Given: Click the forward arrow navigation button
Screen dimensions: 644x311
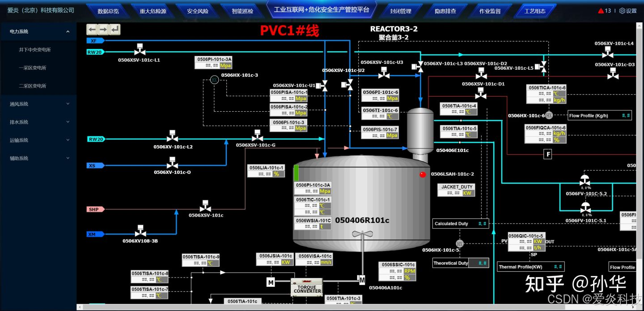Looking at the screenshot, I should [103, 29].
